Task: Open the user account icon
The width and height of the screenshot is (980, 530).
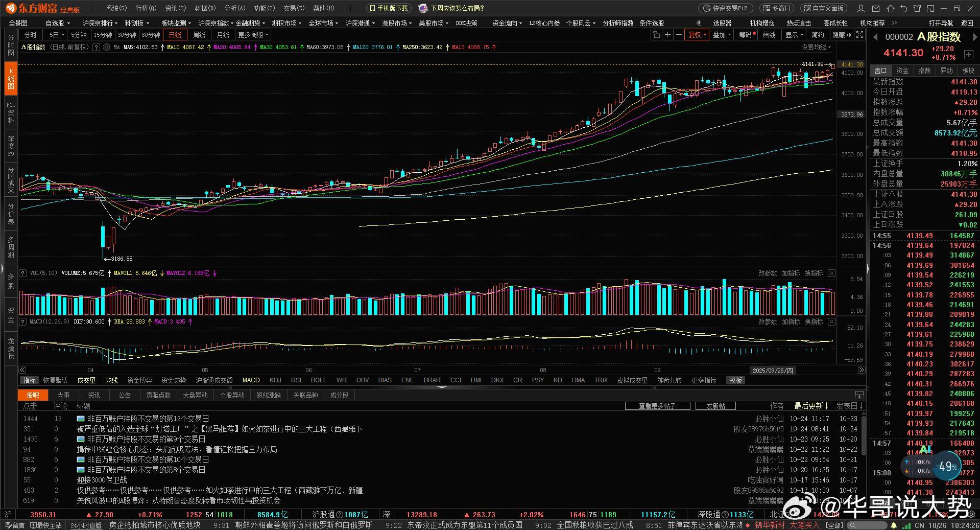Action: pos(861,9)
